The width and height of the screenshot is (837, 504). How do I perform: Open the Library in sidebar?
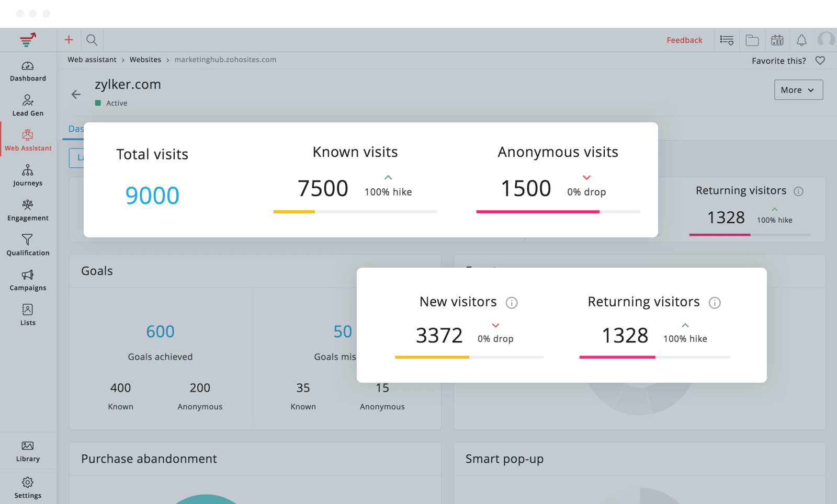[28, 451]
